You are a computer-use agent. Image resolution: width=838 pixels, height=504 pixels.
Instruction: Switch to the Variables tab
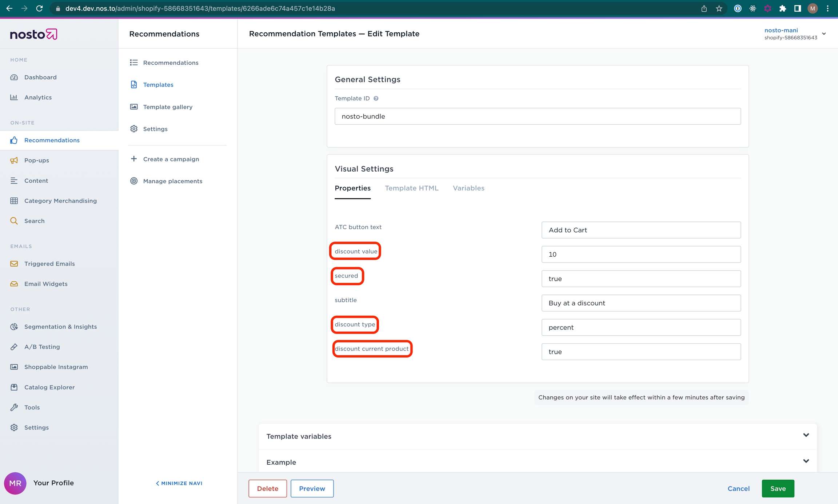[x=468, y=188]
